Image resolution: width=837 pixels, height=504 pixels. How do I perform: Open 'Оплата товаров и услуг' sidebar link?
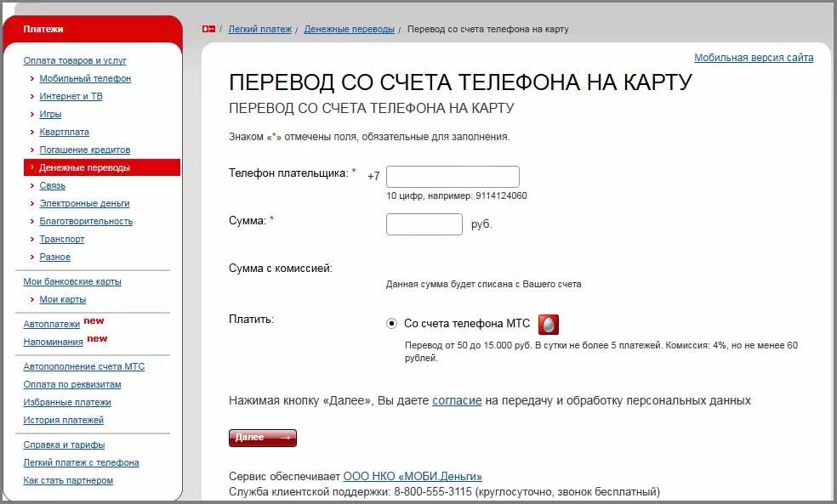(x=75, y=61)
